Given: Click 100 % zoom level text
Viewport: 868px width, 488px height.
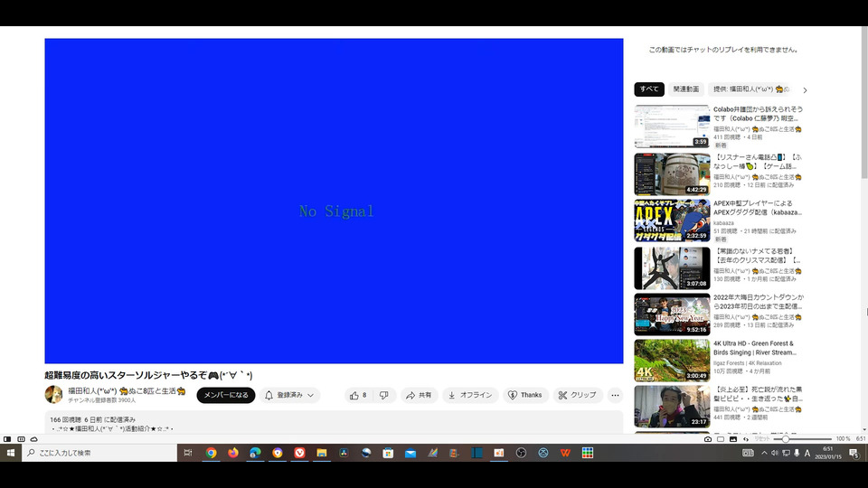Looking at the screenshot, I should (x=843, y=439).
